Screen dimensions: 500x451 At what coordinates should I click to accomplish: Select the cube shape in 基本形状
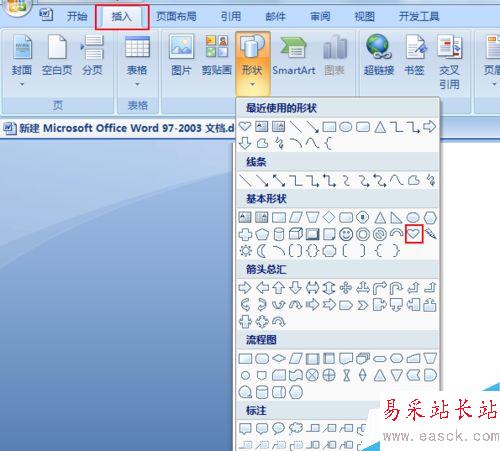(295, 234)
